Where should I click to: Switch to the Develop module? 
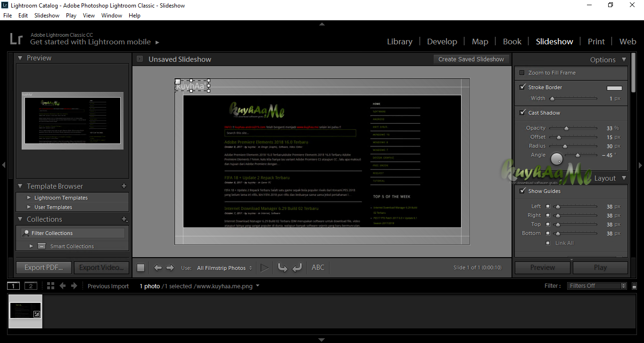442,42
